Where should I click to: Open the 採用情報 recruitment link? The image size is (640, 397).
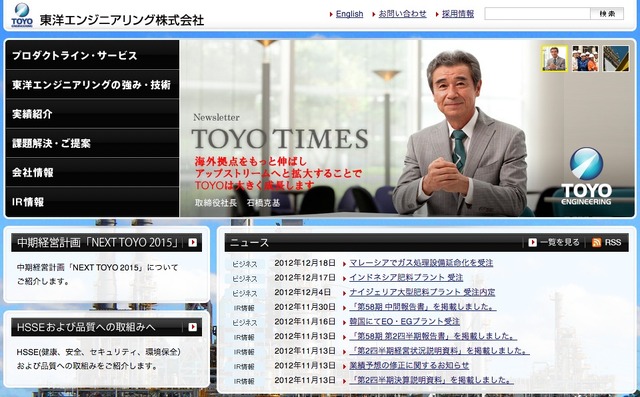[458, 14]
